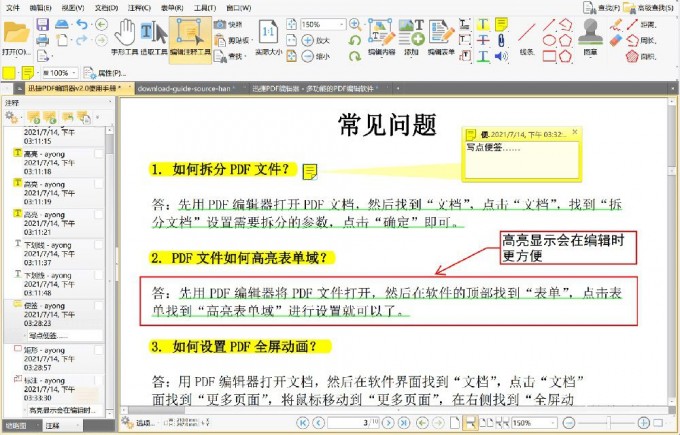This screenshot has height=435, width=680.
Task: Select the text selection tool (选取工具)
Action: tap(154, 36)
